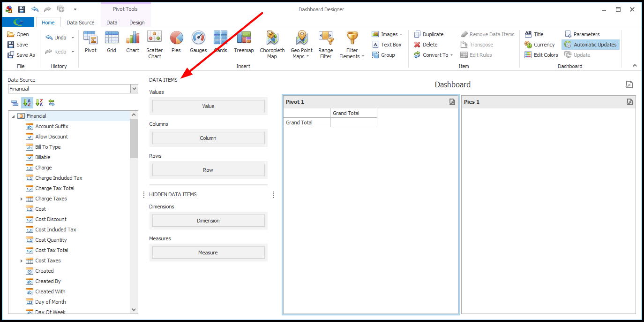The width and height of the screenshot is (644, 322).
Task: Insert a Gauges item
Action: click(x=198, y=42)
